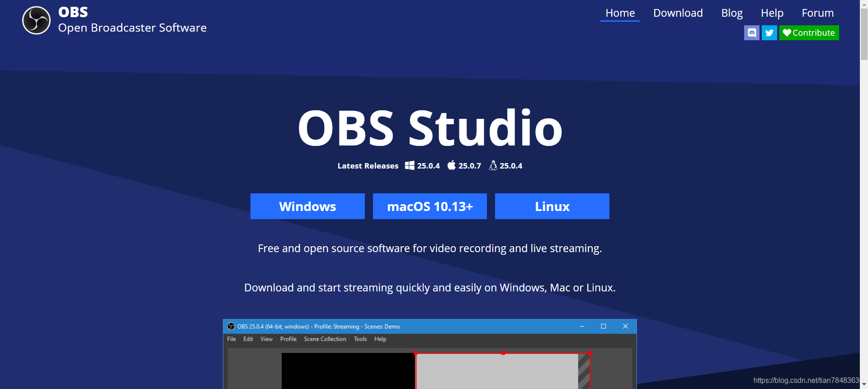Click the 'Download and start streaming' text
This screenshot has height=389, width=868.
click(430, 288)
